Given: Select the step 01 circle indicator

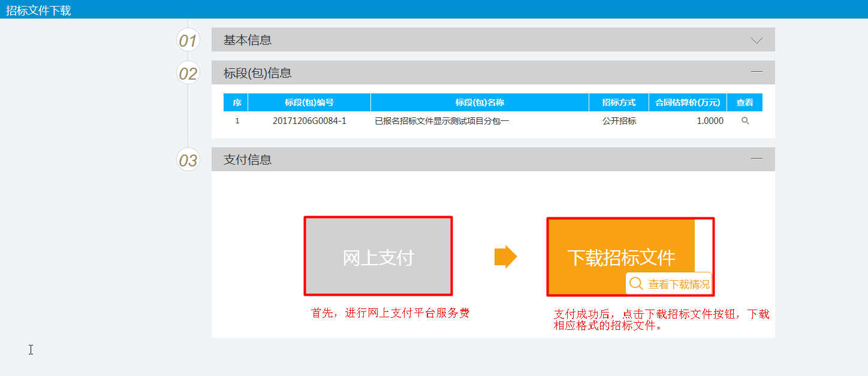Looking at the screenshot, I should (188, 40).
